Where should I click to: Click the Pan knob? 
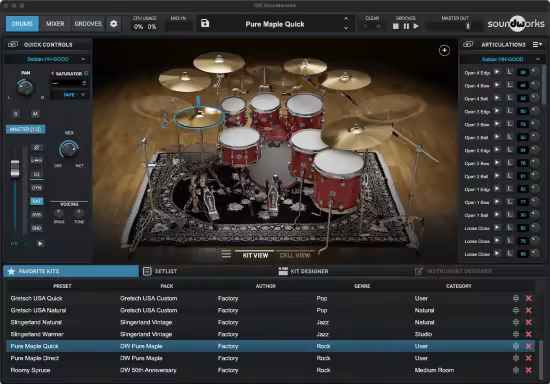(25, 87)
